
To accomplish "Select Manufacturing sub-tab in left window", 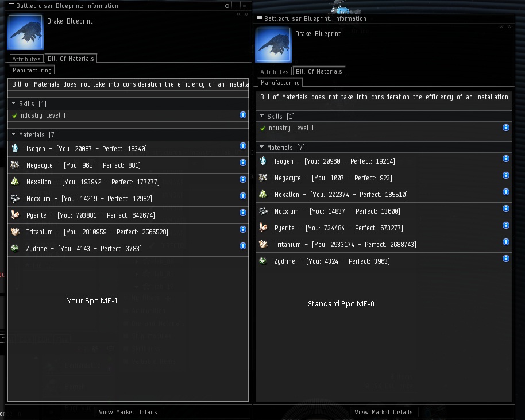I will (32, 70).
